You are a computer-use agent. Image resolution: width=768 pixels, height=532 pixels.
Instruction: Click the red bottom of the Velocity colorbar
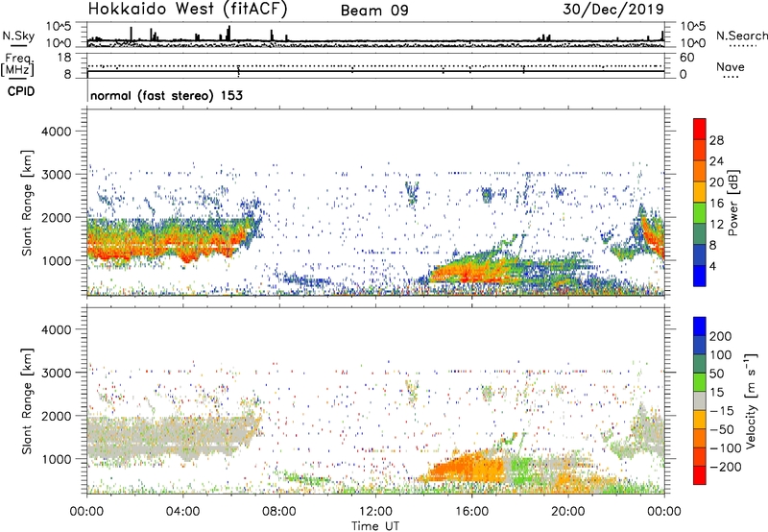(x=700, y=475)
